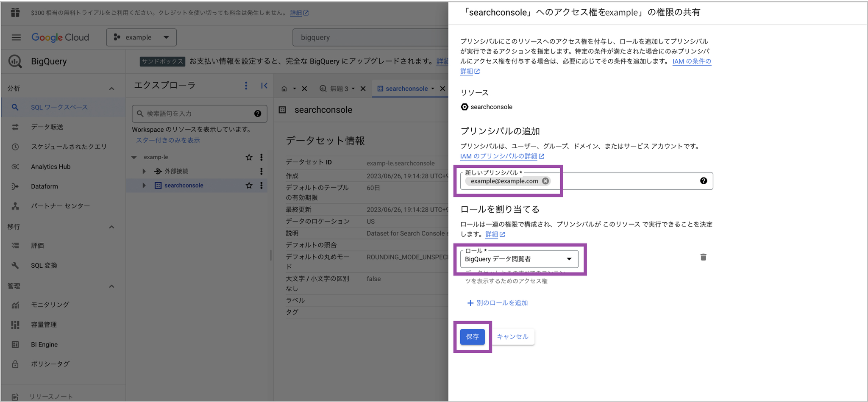Click the top bigquery search box
Screen dimensions: 868x402
coord(371,37)
